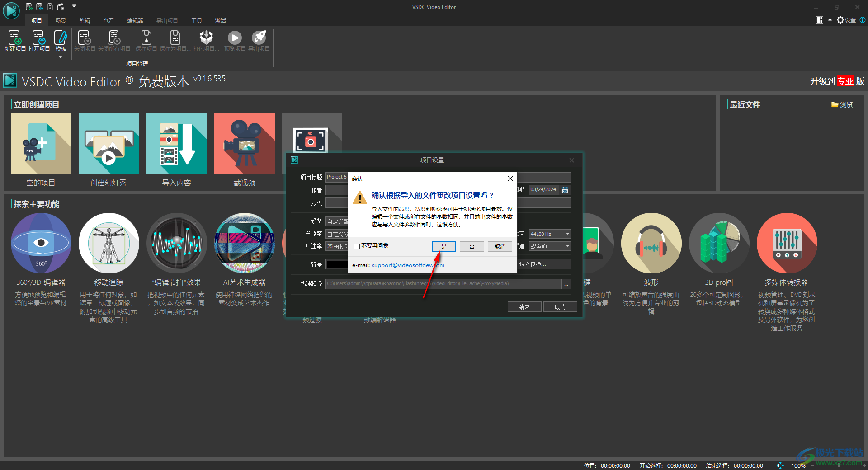Switch to the 编辑器 ribbon tab
The width and height of the screenshot is (868, 470).
tap(135, 20)
